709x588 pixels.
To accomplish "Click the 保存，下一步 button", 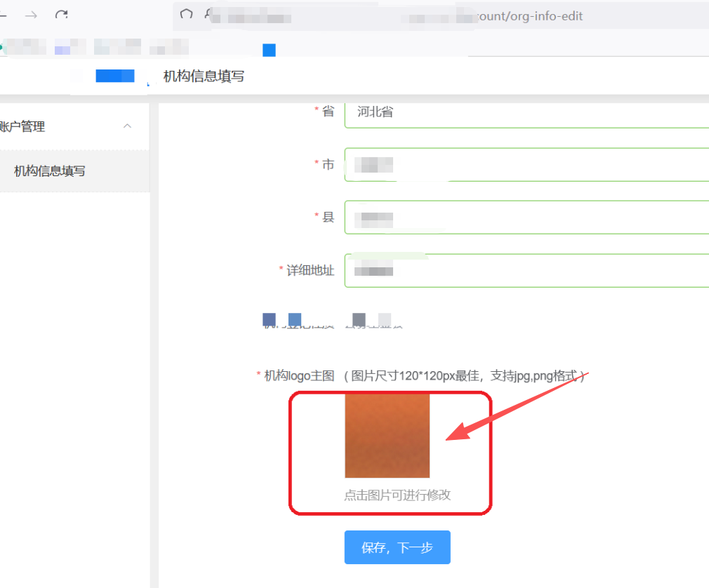I will pyautogui.click(x=397, y=547).
